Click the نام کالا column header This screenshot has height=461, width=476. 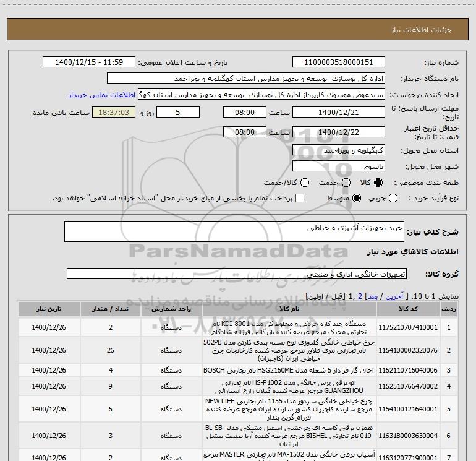(x=289, y=309)
